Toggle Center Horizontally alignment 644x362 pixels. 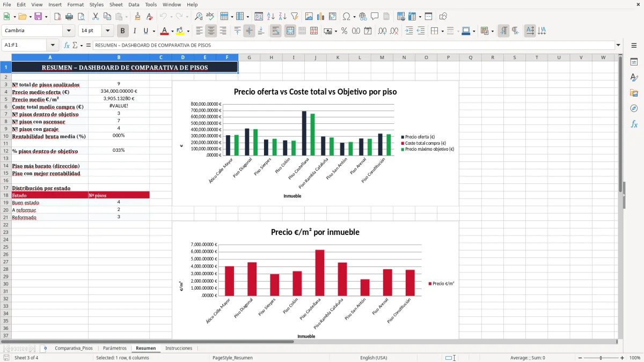[x=211, y=31]
